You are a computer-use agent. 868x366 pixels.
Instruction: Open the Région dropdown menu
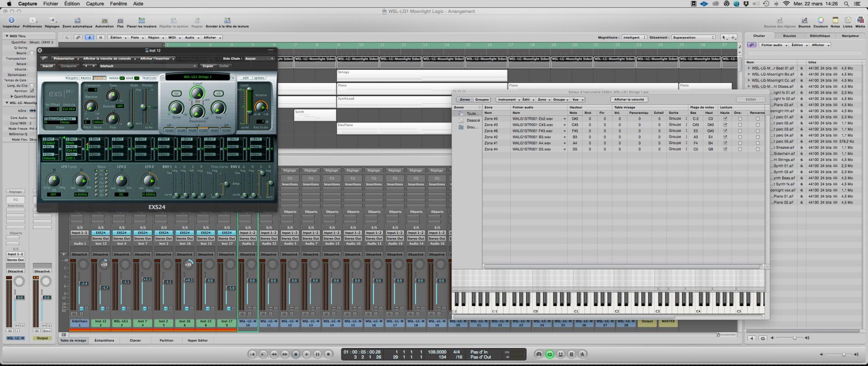[x=155, y=38]
